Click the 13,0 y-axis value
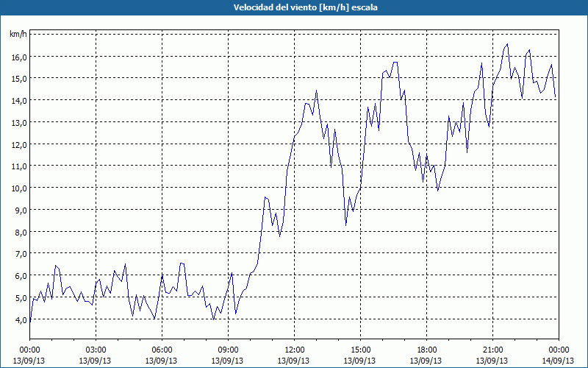 tap(21, 122)
